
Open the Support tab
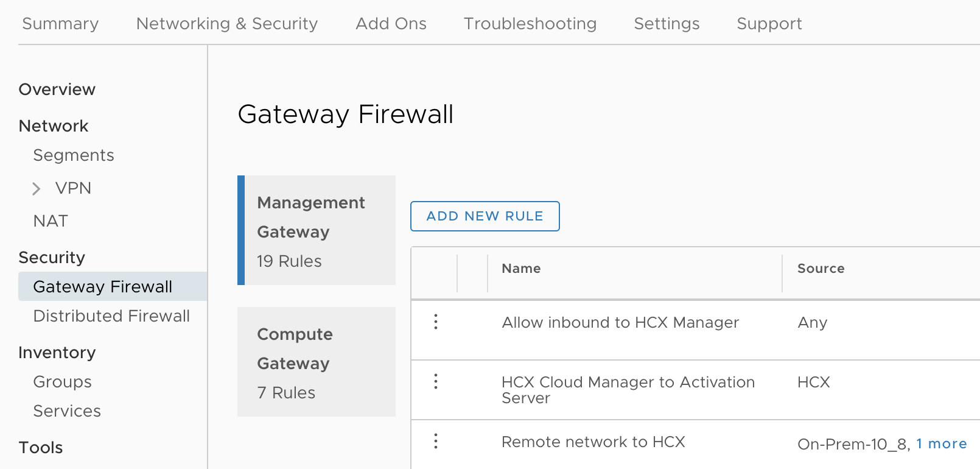click(769, 24)
